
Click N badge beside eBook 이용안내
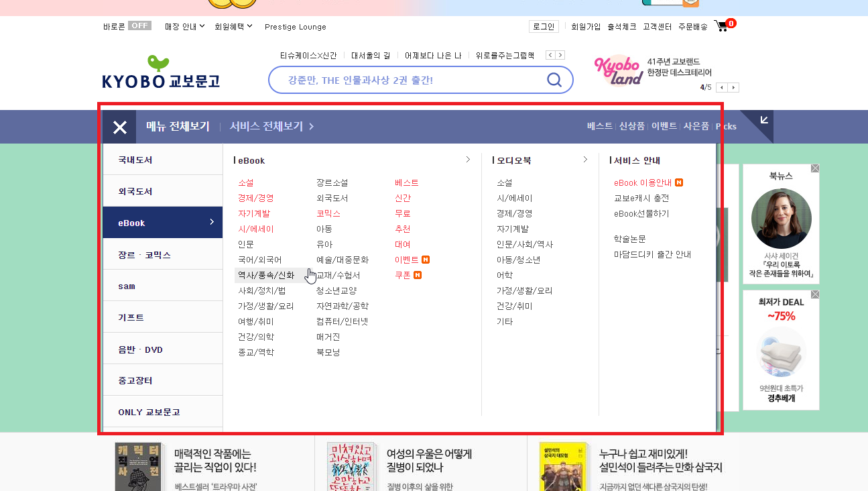pyautogui.click(x=679, y=182)
